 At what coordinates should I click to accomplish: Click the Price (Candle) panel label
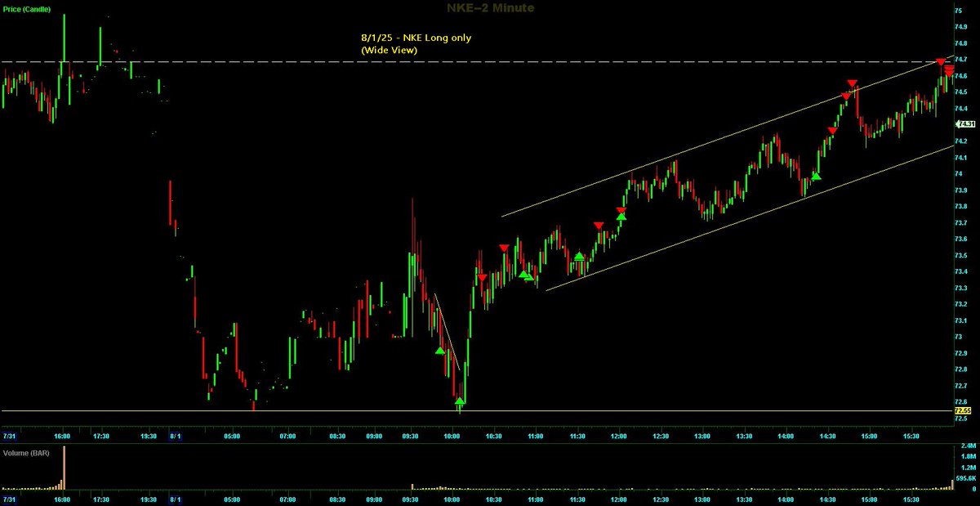pyautogui.click(x=27, y=9)
